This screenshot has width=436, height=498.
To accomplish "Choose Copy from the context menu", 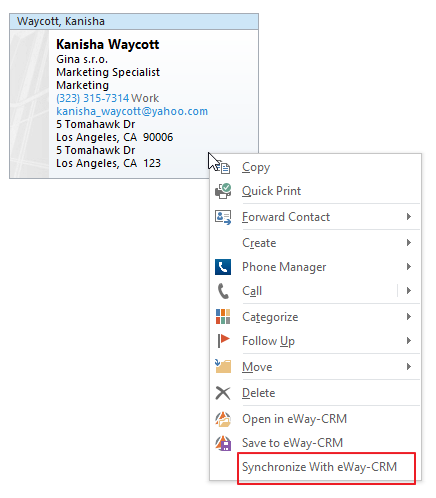I will [x=315, y=167].
